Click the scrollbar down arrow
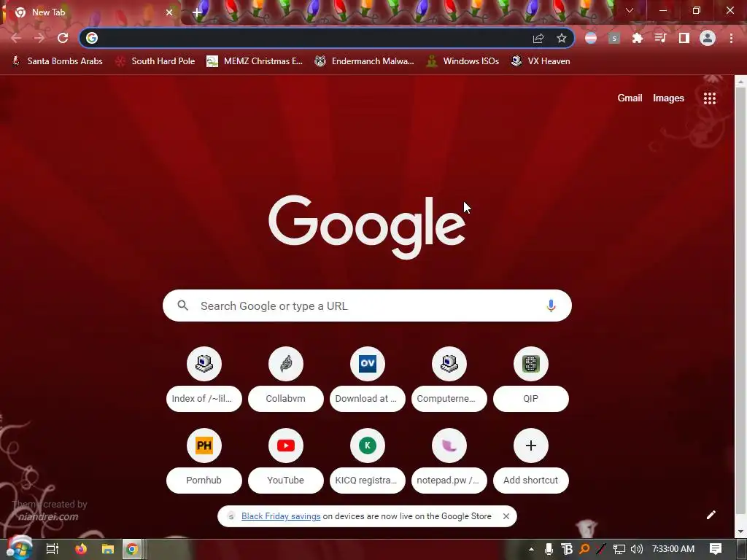Viewport: 747px width, 560px height. point(740,532)
